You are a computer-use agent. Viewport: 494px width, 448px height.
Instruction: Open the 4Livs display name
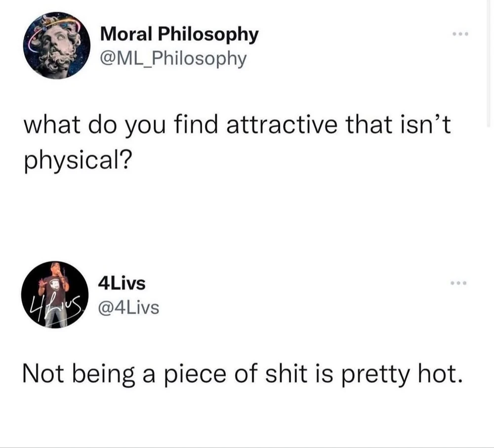122,284
